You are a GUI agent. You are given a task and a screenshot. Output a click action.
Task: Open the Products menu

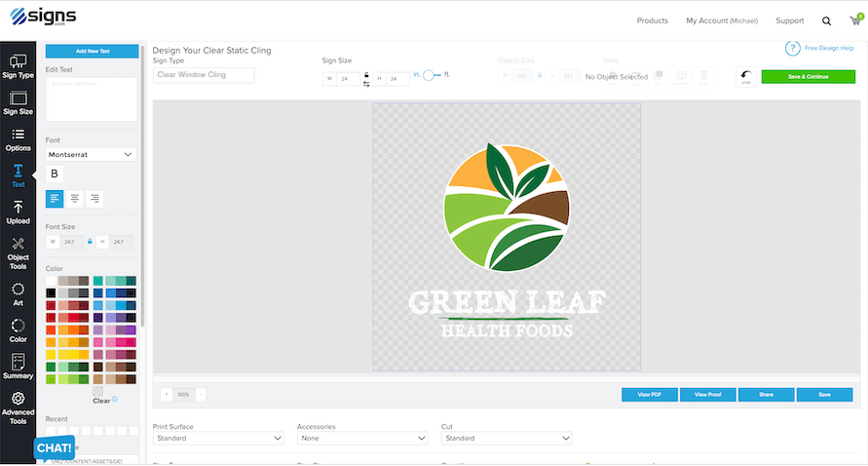click(652, 20)
